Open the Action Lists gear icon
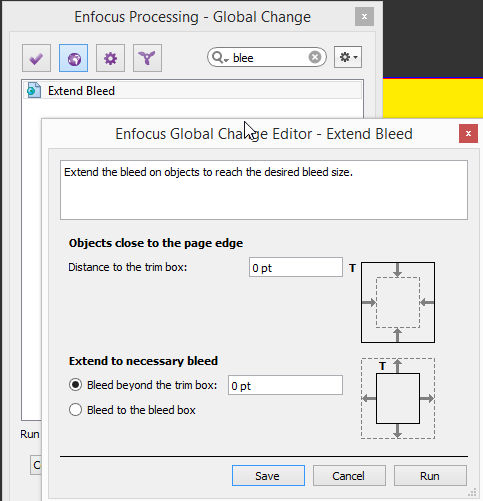Image resolution: width=483 pixels, height=501 pixels. 110,58
